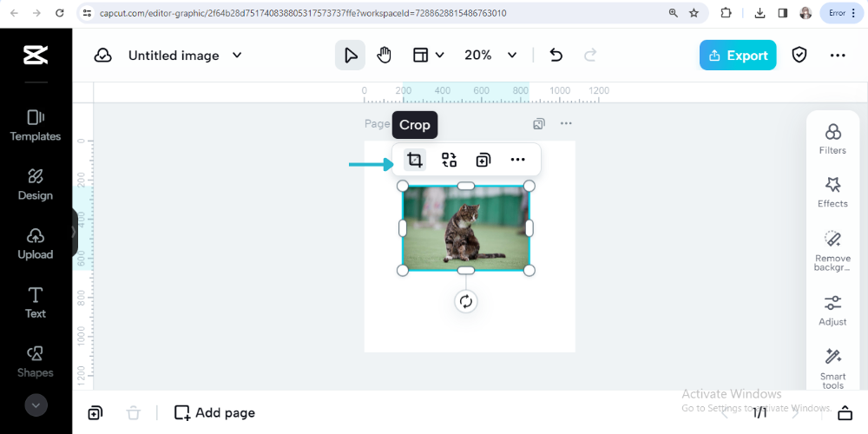
Task: Click the browser Error menu button
Action: (x=841, y=13)
